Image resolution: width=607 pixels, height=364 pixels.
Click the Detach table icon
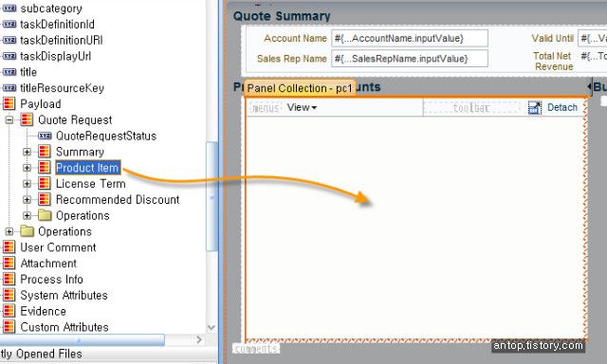(x=535, y=107)
